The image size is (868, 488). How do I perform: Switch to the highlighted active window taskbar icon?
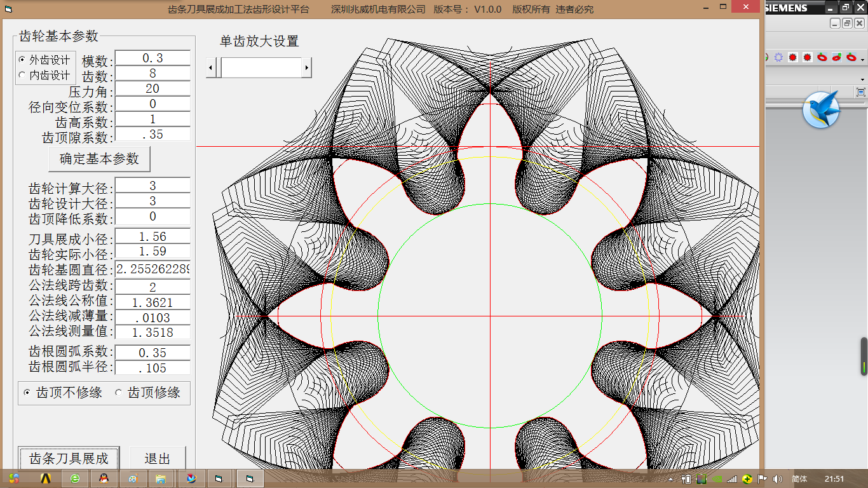pos(250,478)
